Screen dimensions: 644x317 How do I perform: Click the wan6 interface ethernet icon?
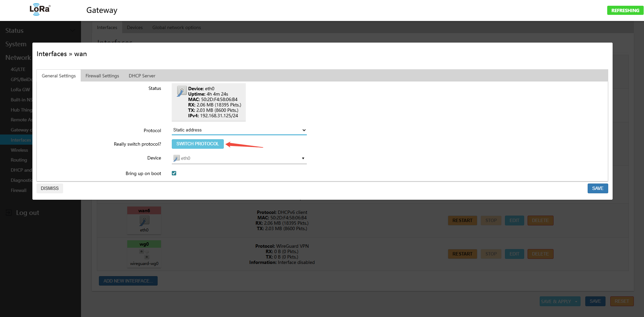click(144, 221)
